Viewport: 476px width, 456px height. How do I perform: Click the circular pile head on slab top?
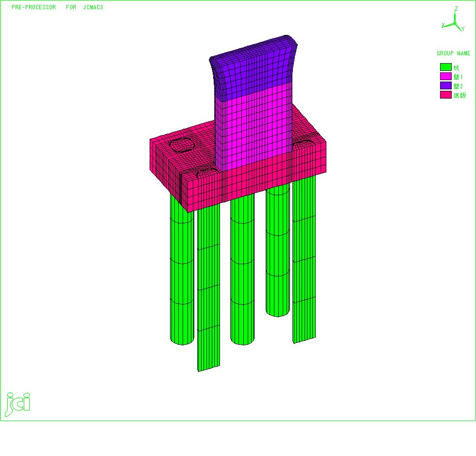click(182, 144)
